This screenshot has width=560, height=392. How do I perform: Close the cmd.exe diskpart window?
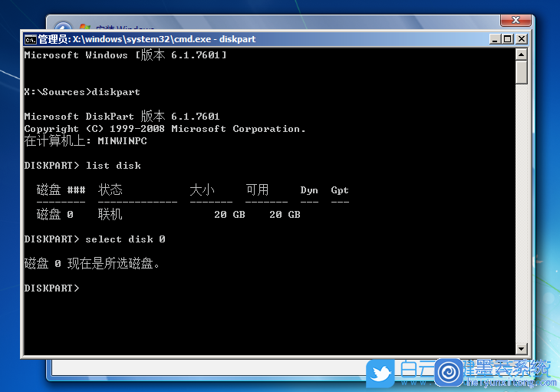(x=522, y=39)
